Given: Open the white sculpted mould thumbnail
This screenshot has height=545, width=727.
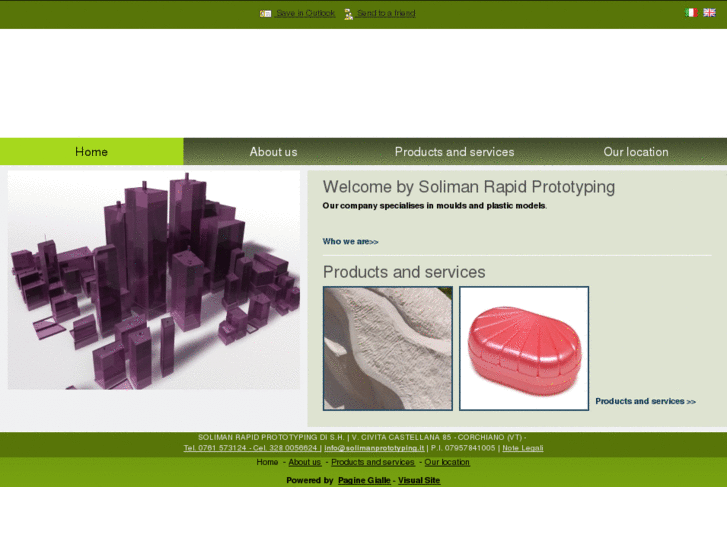Looking at the screenshot, I should coord(388,348).
